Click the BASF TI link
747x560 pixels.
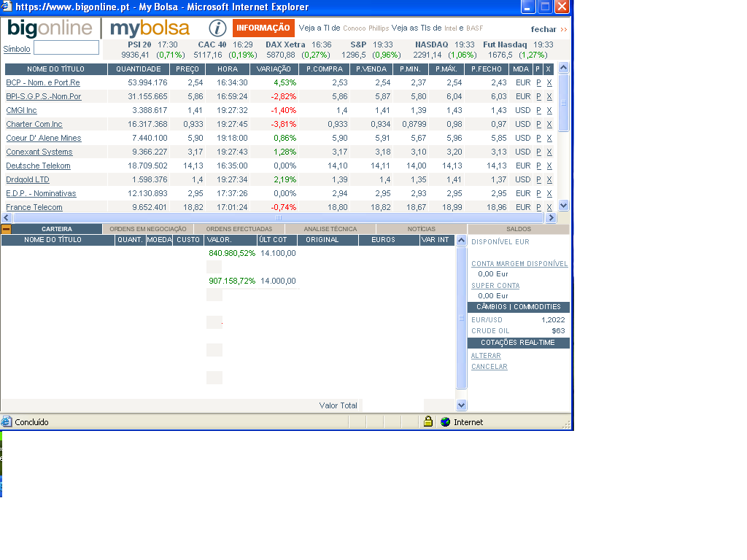tap(474, 28)
